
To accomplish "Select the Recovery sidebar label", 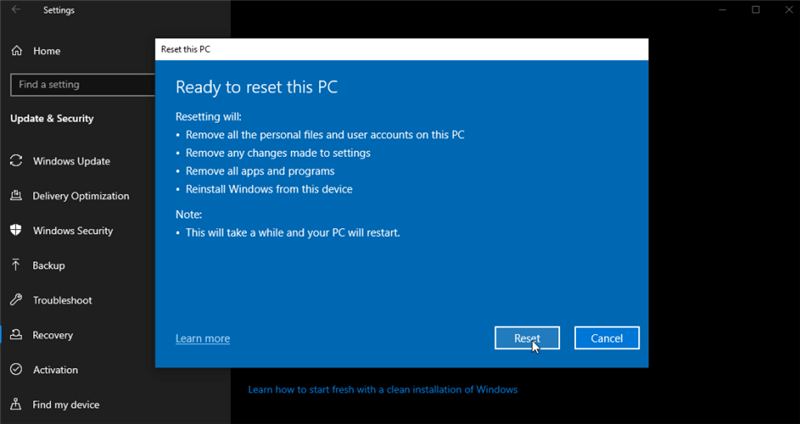I will [x=53, y=335].
